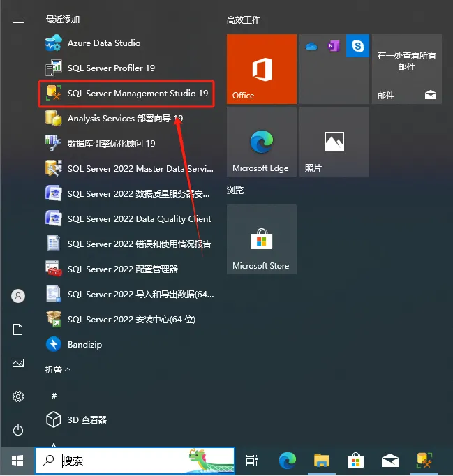
Task: Open Documents icon in sidebar
Action: click(18, 329)
